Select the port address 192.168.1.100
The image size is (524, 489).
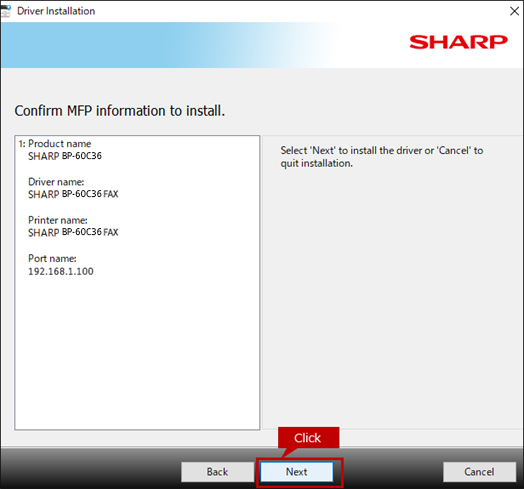point(61,271)
